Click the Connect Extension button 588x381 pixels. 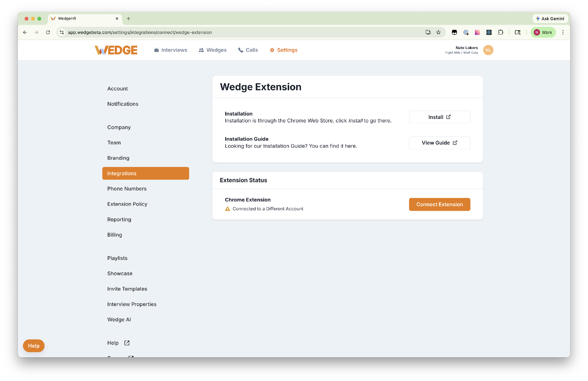tap(439, 204)
